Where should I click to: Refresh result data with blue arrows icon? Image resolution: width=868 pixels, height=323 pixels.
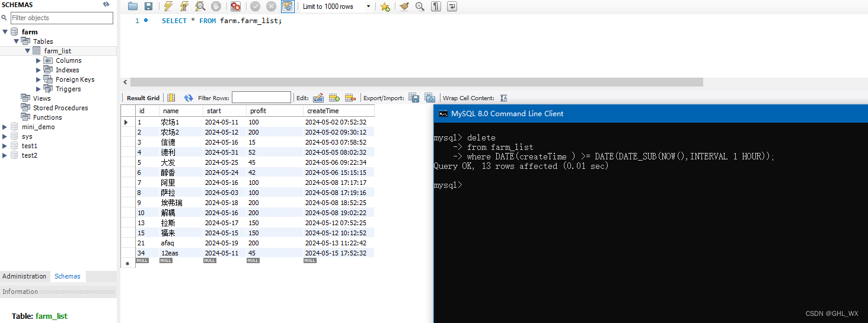[189, 98]
